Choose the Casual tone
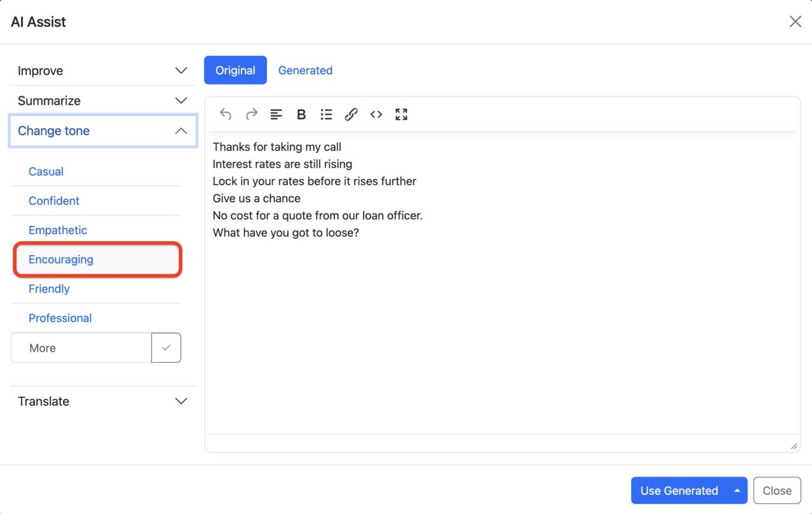 coord(96,171)
